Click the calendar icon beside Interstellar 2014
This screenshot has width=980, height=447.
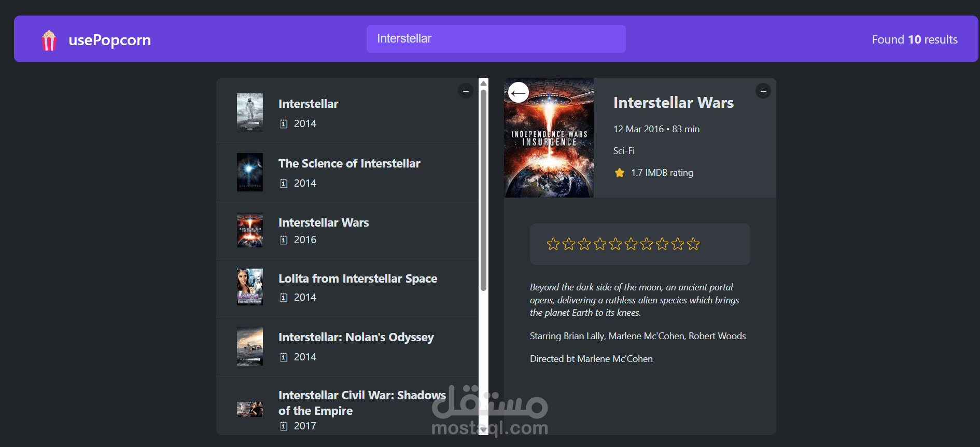coord(284,124)
